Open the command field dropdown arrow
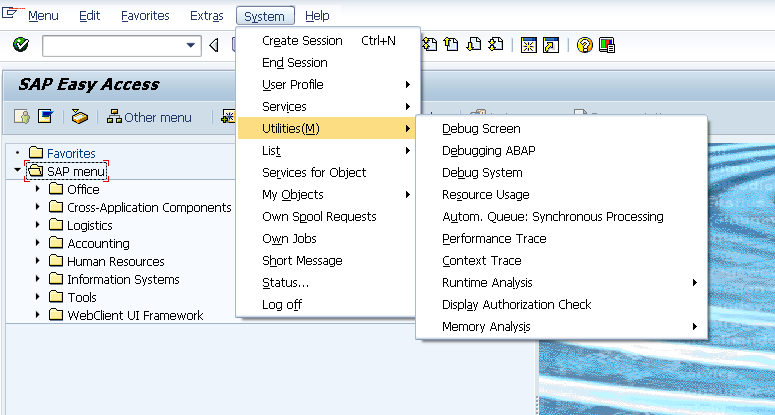 [x=191, y=45]
